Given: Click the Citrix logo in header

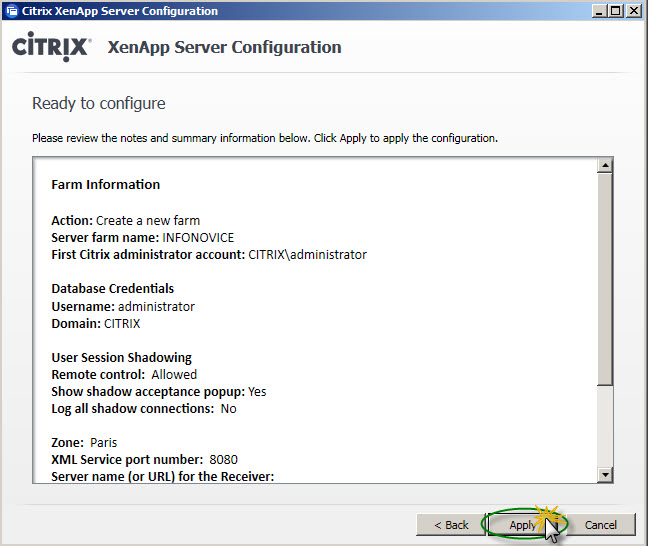Looking at the screenshot, I should coord(51,47).
